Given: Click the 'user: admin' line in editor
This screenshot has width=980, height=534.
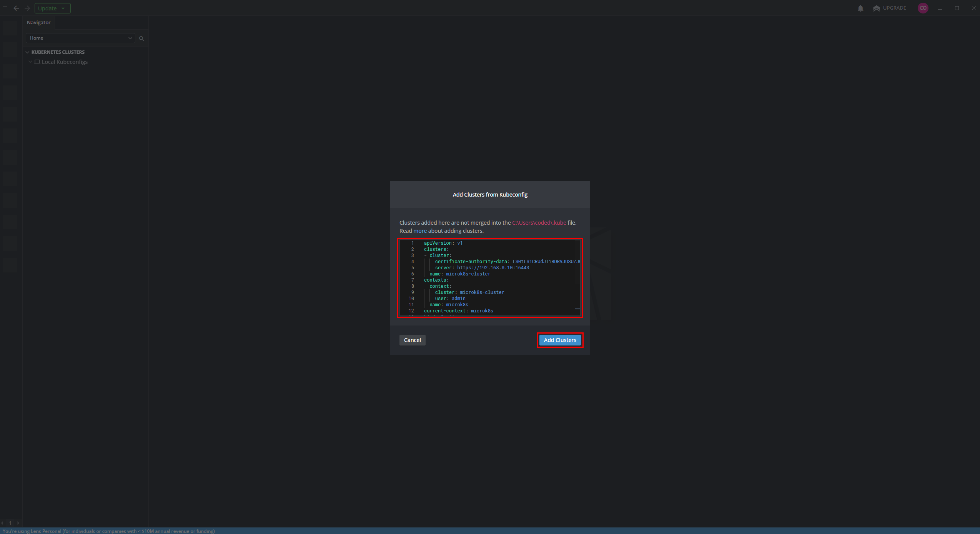Looking at the screenshot, I should (x=450, y=299).
